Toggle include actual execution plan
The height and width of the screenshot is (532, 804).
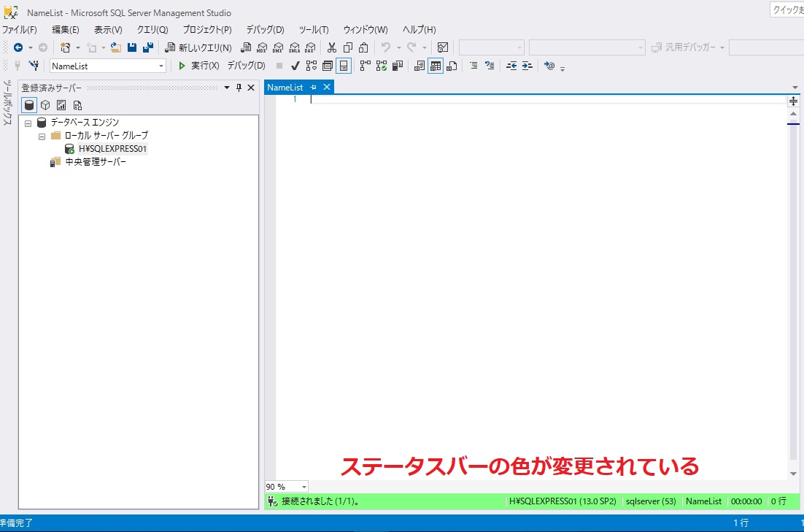tap(365, 66)
